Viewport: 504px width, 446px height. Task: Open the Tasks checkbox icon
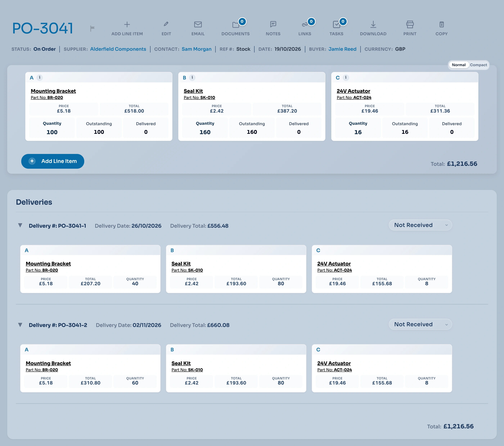(336, 24)
